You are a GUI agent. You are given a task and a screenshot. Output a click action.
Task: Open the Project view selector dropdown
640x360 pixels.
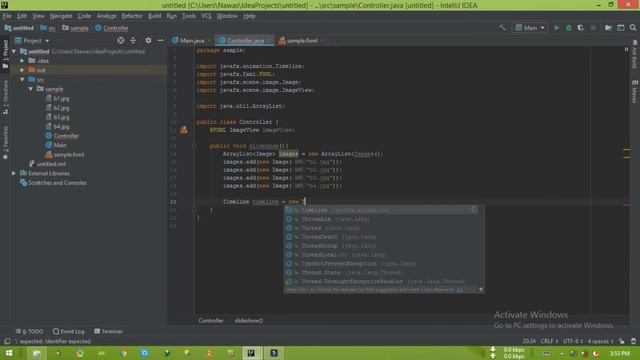pos(32,41)
